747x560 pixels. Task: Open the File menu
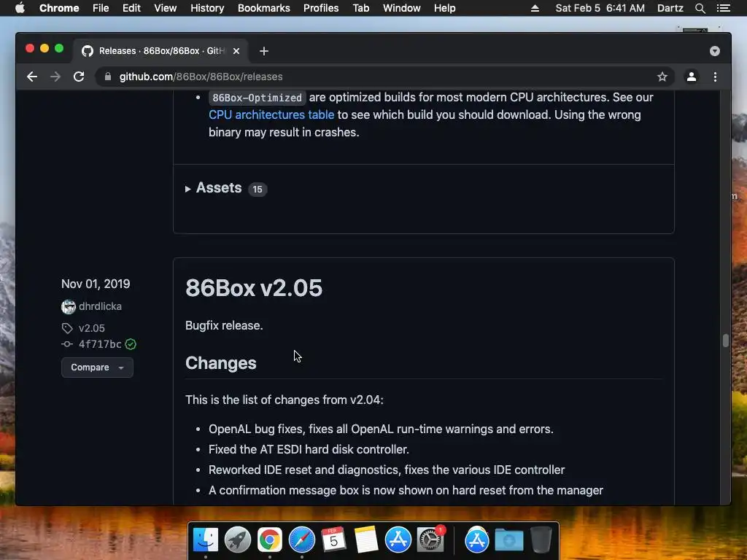(101, 8)
